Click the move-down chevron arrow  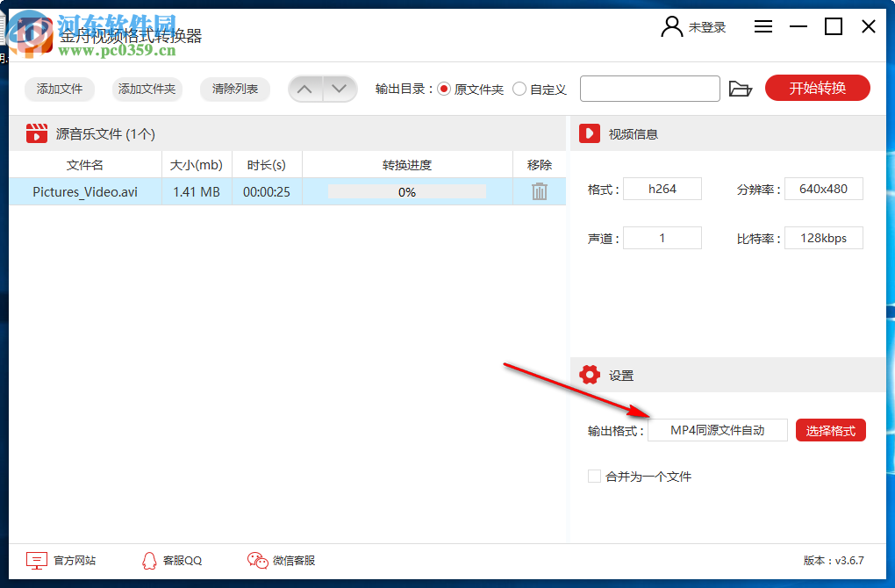pos(340,89)
